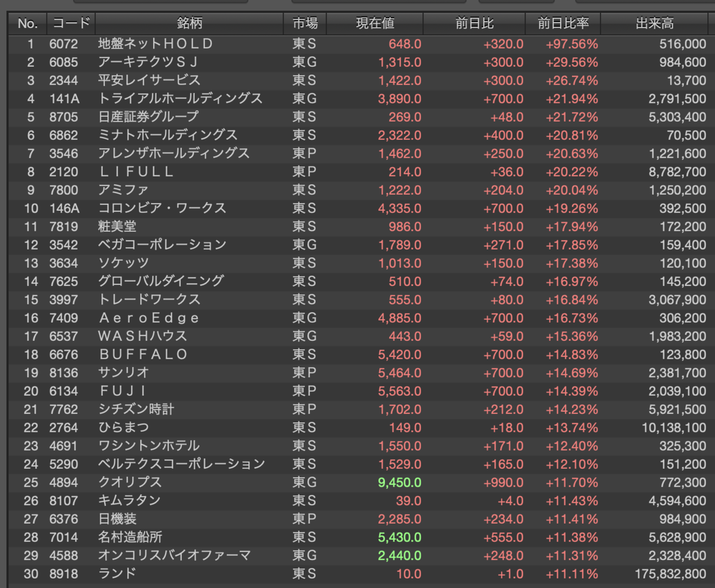
Task: Select stock 平安レイサービス
Action: pos(149,80)
